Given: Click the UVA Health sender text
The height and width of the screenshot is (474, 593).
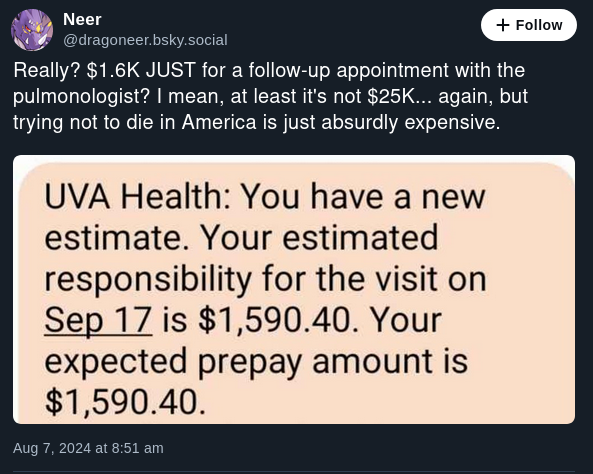Looking at the screenshot, I should 137,197.
